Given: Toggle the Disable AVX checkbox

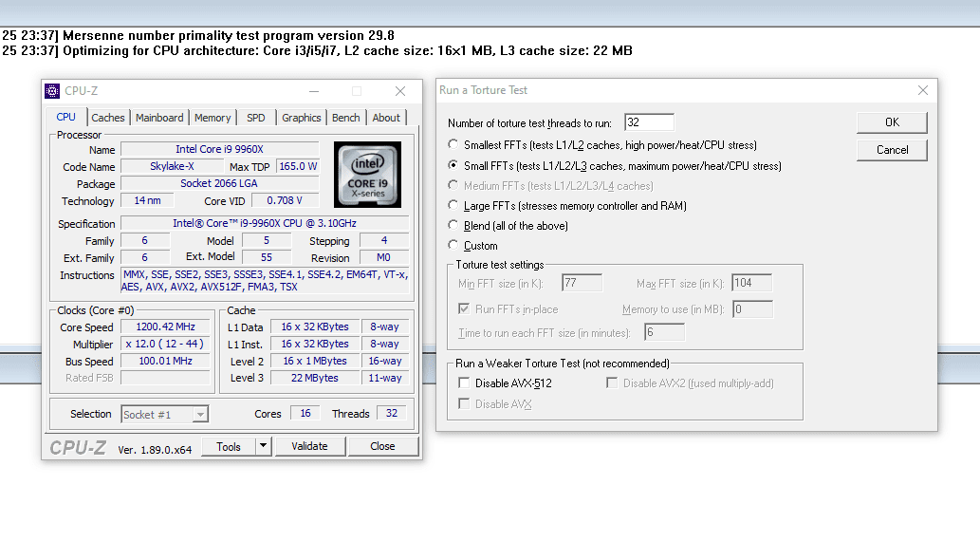Looking at the screenshot, I should coord(464,403).
